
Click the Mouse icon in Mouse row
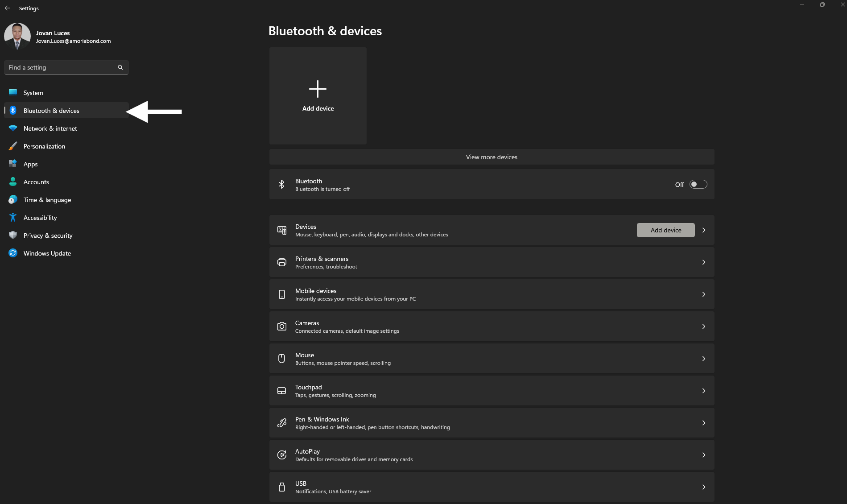(282, 359)
